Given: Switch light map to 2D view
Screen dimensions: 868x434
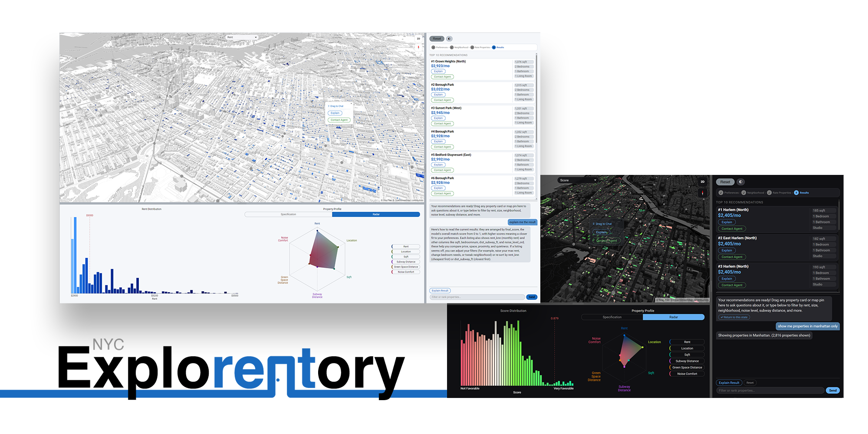Looking at the screenshot, I should click(x=418, y=39).
